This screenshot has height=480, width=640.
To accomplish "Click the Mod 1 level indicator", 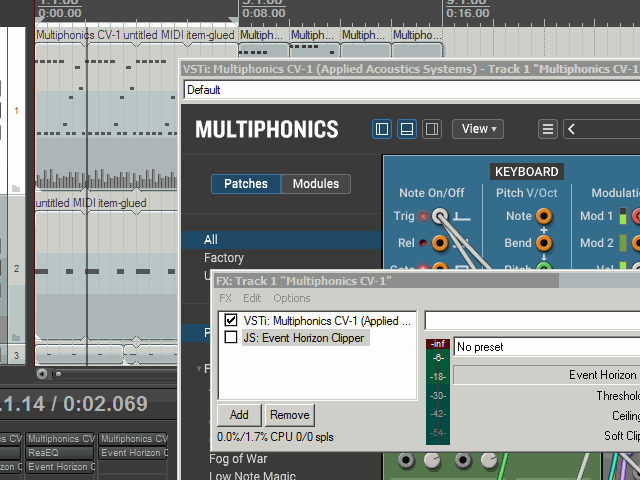I will click(x=622, y=216).
